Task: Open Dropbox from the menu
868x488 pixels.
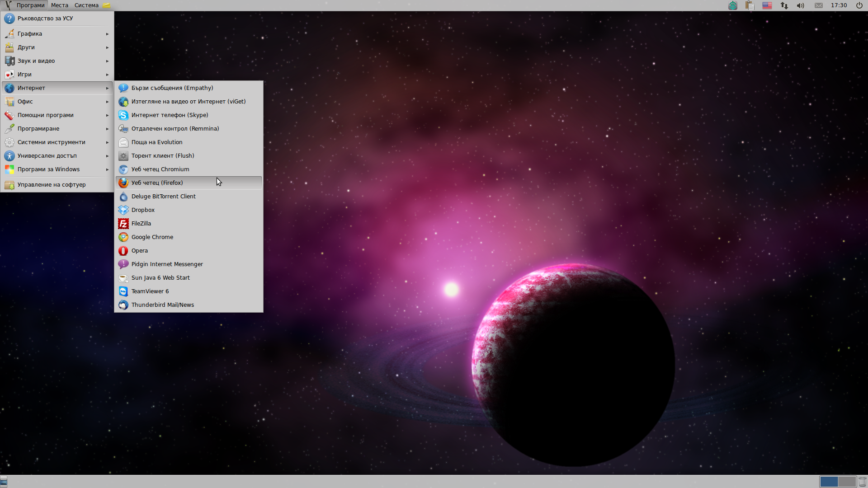Action: pyautogui.click(x=143, y=210)
